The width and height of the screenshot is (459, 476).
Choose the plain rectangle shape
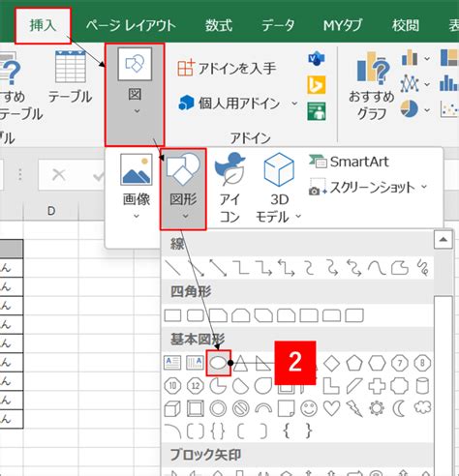coord(172,315)
